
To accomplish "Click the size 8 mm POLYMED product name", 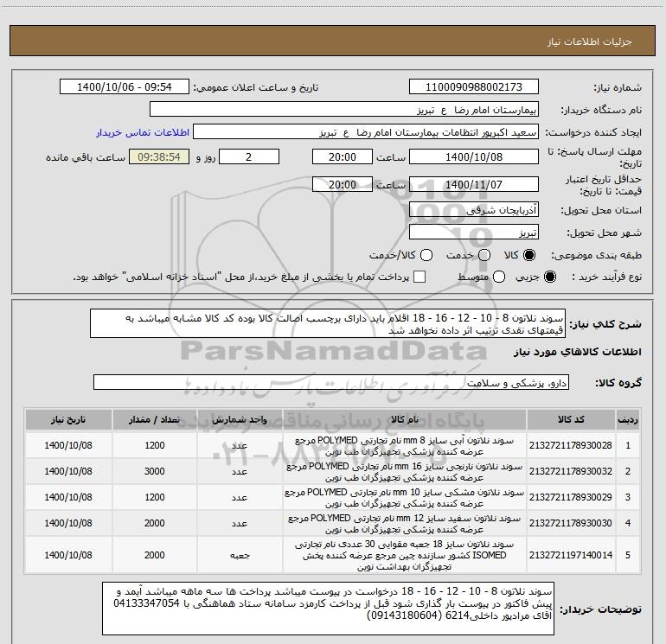I will pos(405,446).
